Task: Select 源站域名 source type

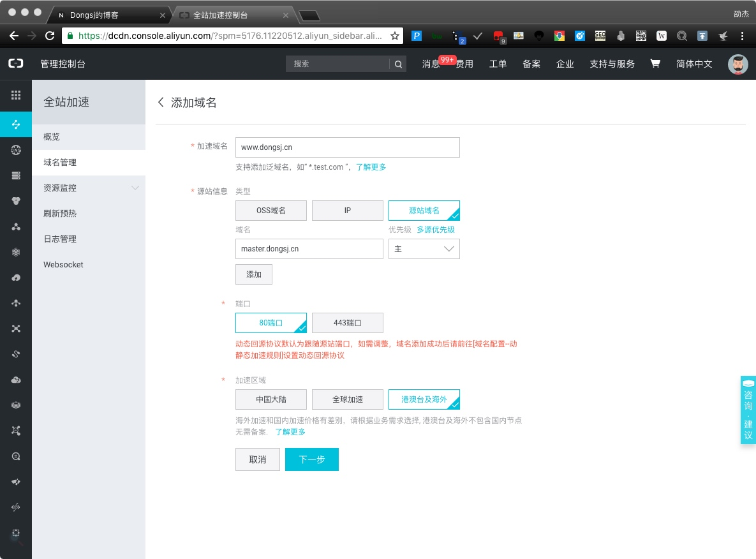Action: point(424,211)
